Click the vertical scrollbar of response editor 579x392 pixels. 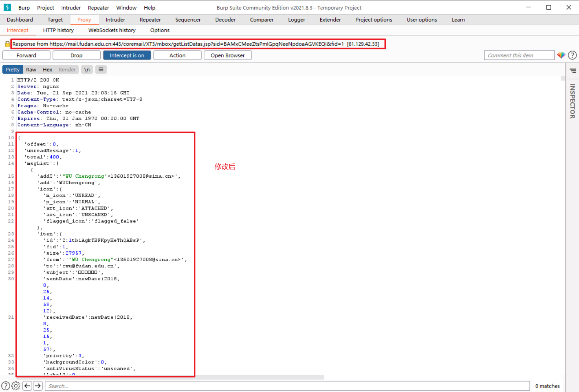[563, 78]
